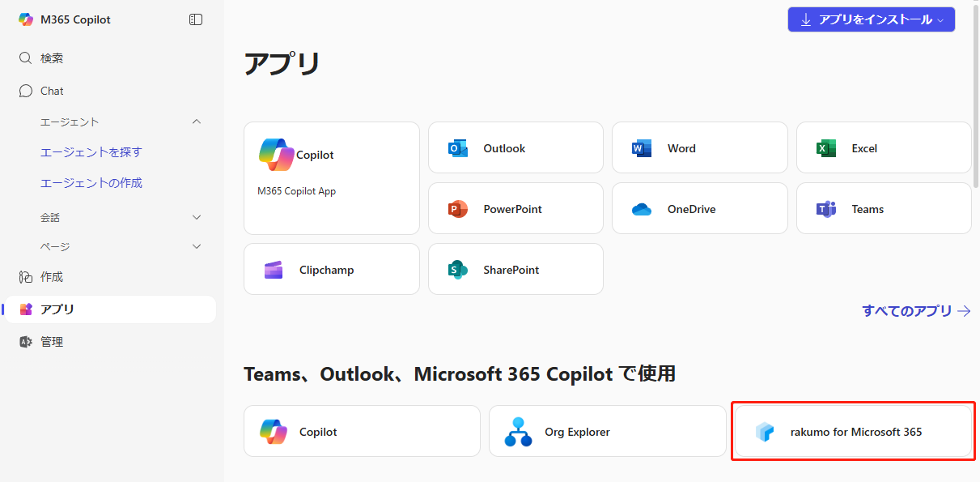Click the 管理 admin icon in sidebar
Image resolution: width=980 pixels, height=482 pixels.
coord(26,342)
